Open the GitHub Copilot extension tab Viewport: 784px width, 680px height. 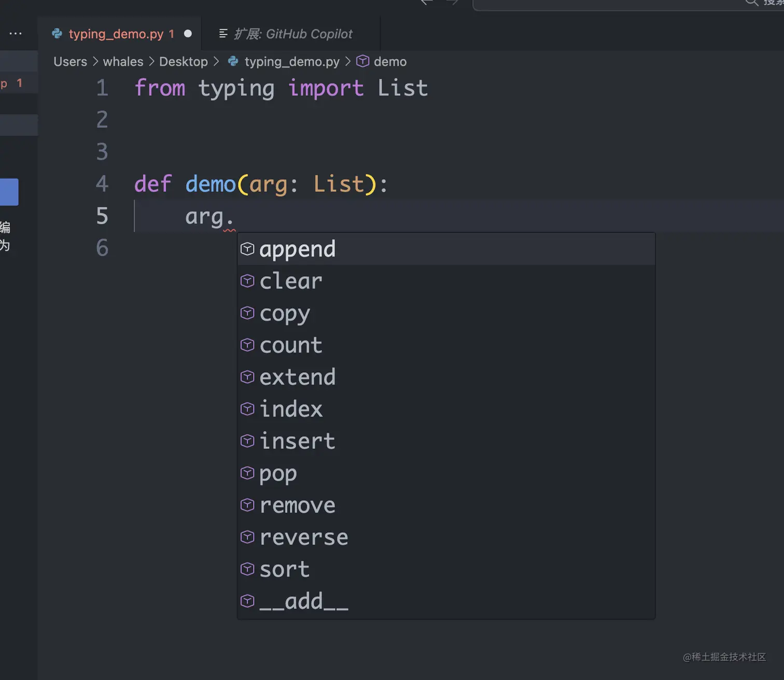tap(291, 34)
